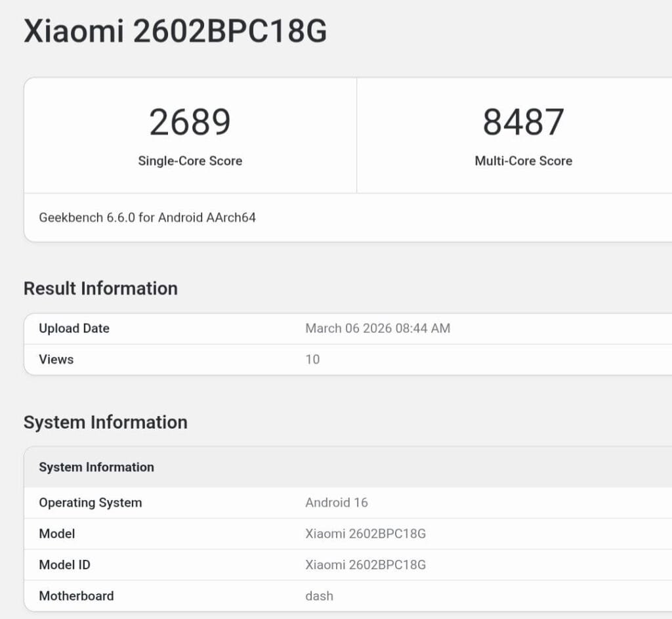The height and width of the screenshot is (619, 672).
Task: Click the dash motherboard value
Action: [320, 595]
